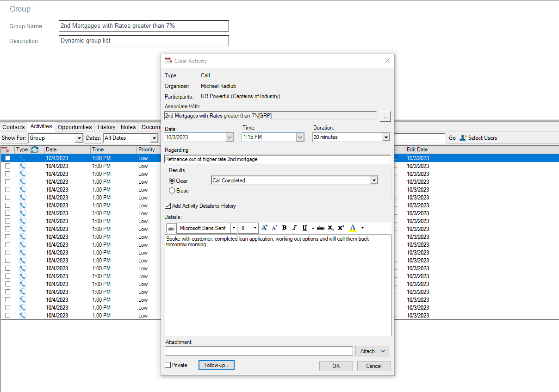Screen dimensions: 559x392
Task: Switch to the Opportunities tab
Action: click(75, 127)
